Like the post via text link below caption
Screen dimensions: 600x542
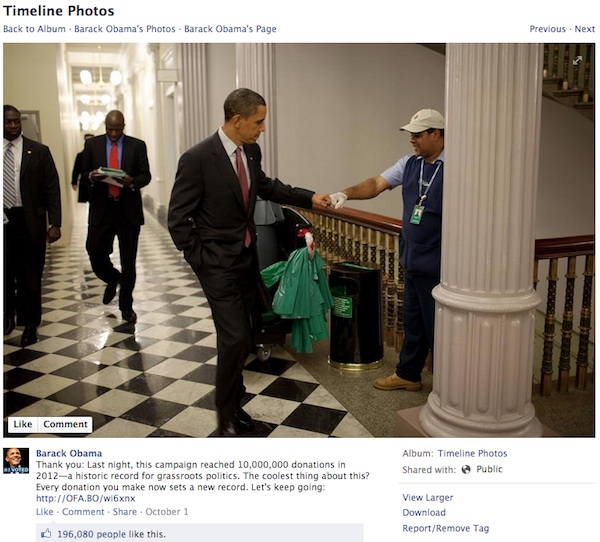click(44, 512)
